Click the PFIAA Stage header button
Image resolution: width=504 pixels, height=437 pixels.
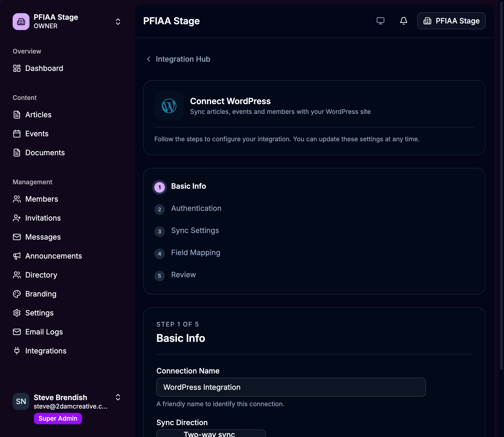(451, 21)
